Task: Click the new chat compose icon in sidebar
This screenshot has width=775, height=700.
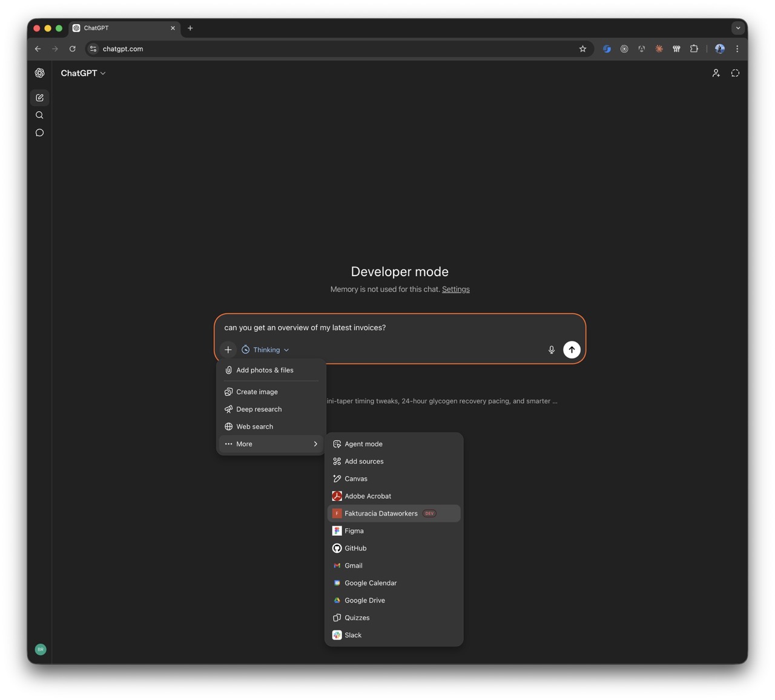Action: tap(40, 97)
